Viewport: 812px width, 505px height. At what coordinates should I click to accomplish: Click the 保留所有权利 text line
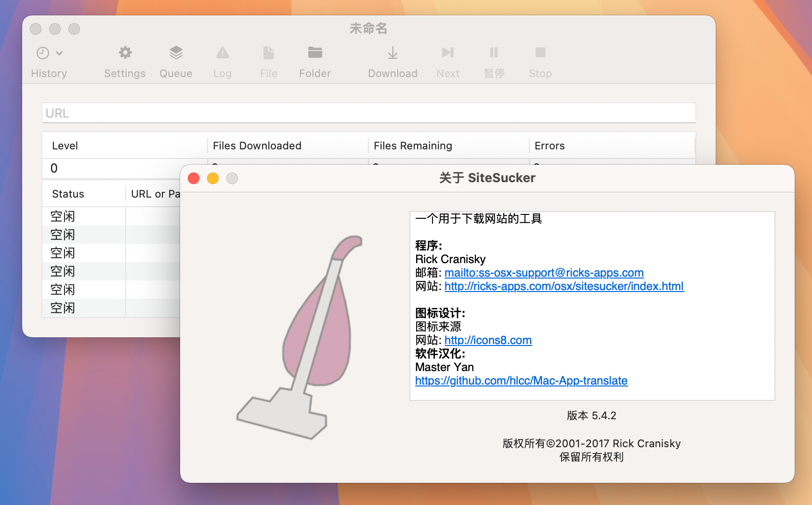click(x=591, y=457)
